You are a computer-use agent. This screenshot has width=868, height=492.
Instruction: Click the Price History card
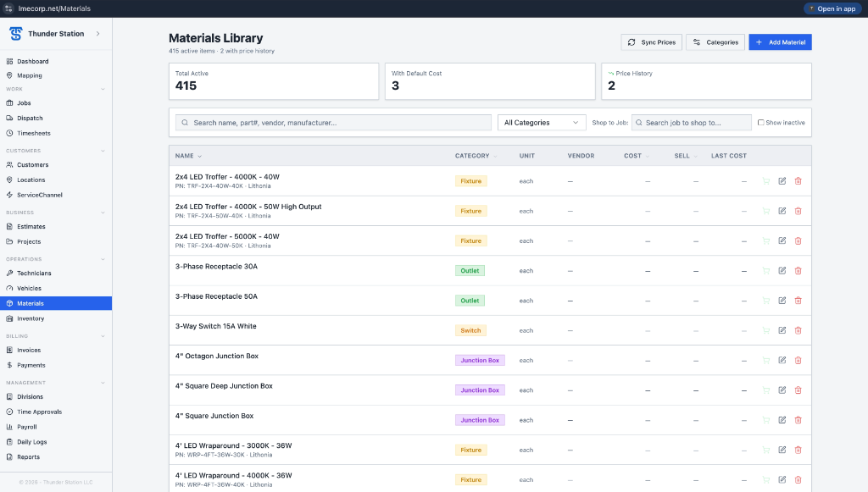tap(706, 81)
